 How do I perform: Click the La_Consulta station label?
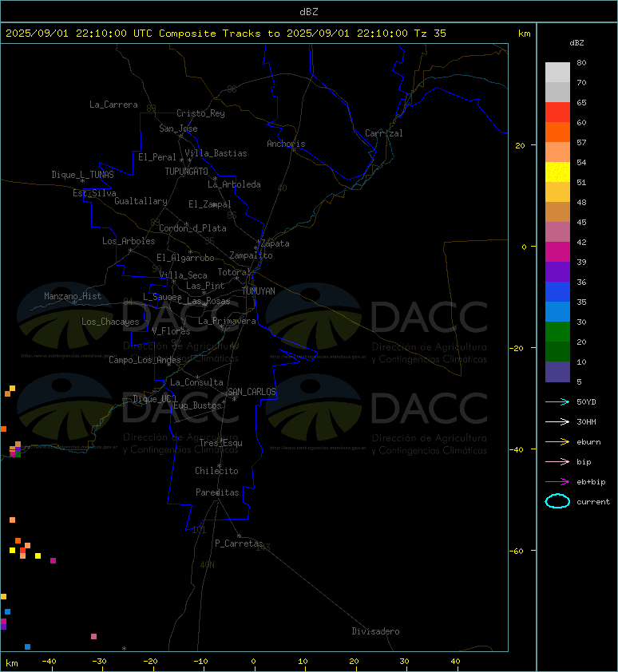(196, 382)
